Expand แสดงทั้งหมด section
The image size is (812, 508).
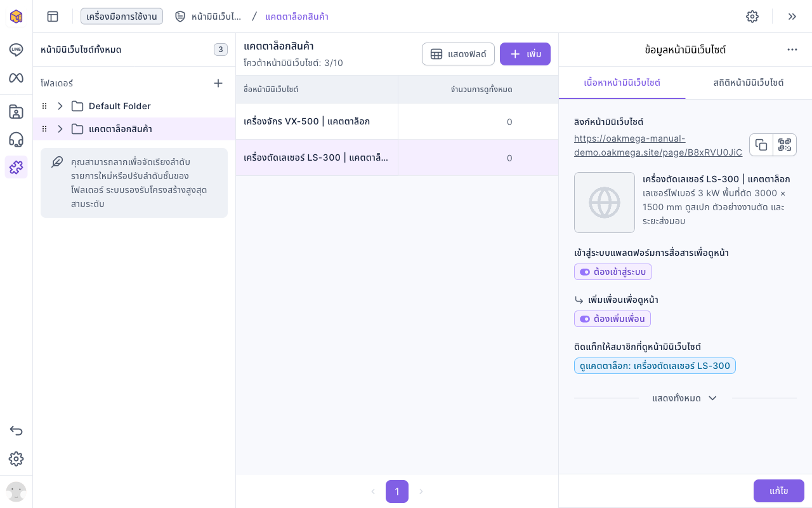[685, 398]
